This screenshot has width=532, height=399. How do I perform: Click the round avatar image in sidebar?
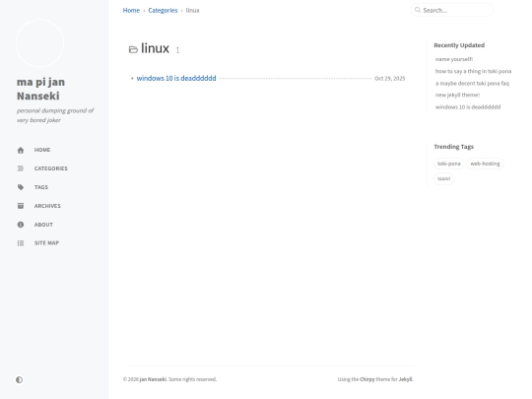pos(39,42)
